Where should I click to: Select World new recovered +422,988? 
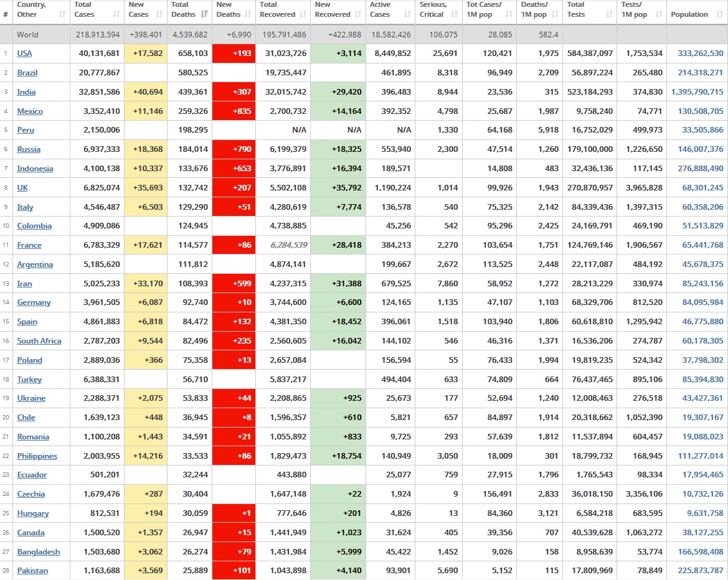click(344, 35)
